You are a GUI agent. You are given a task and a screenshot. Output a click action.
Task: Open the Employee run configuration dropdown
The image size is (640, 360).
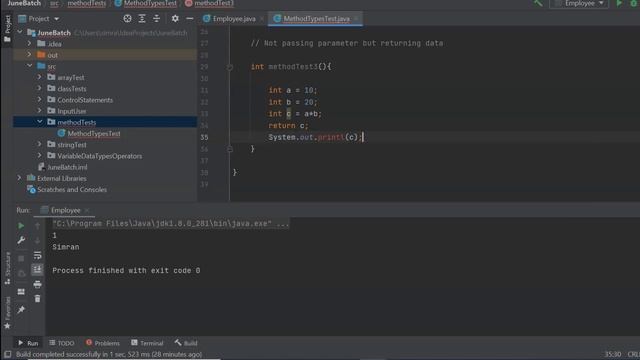(x=579, y=3)
